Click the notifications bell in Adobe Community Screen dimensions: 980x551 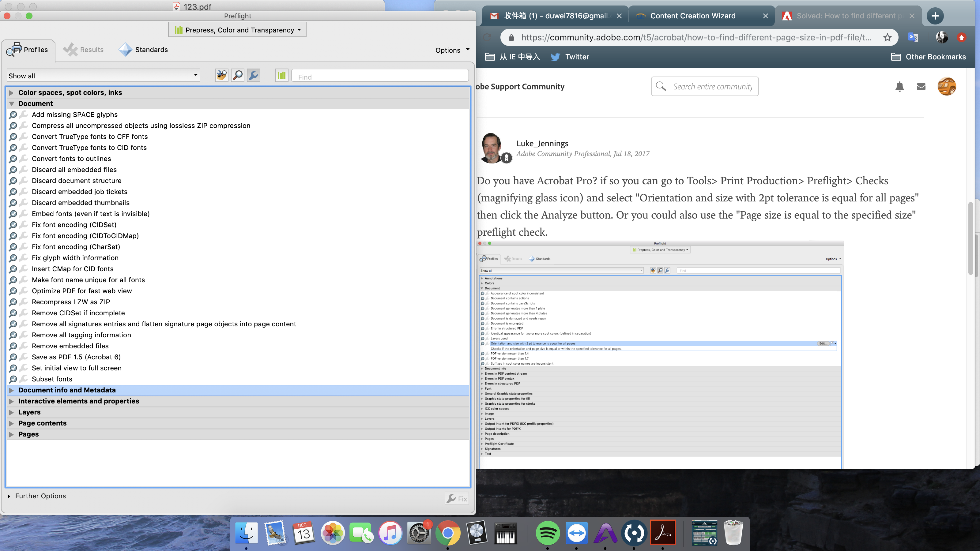click(x=899, y=87)
